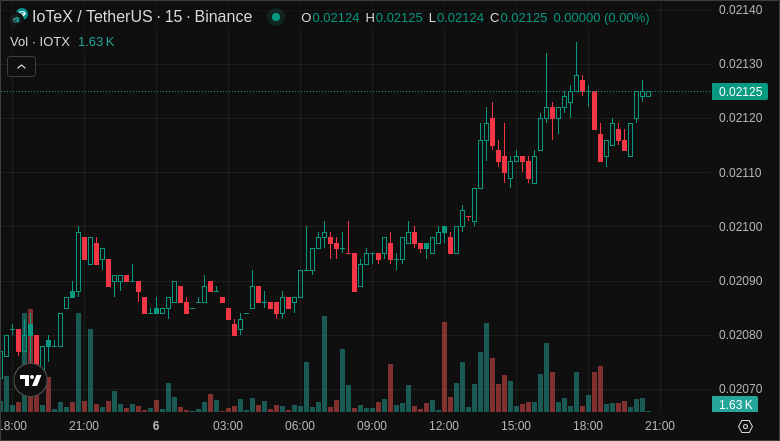
Task: Click the 15:00 time axis label
Action: click(516, 426)
